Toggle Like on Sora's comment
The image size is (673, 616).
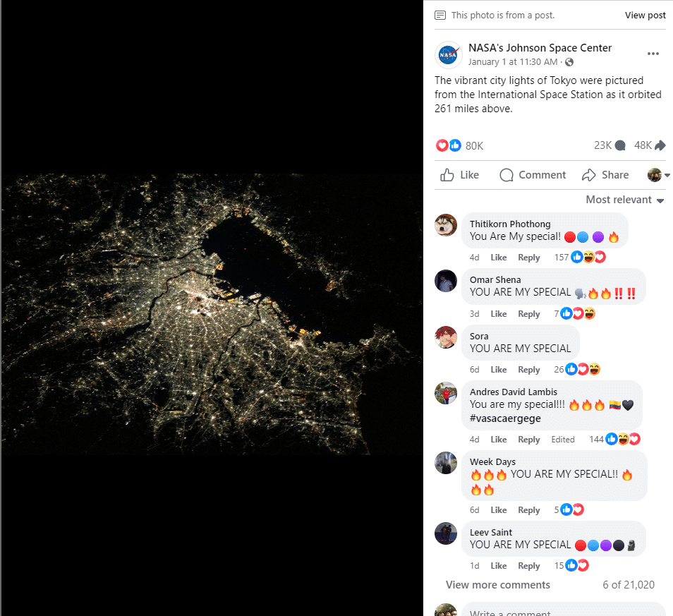point(499,370)
